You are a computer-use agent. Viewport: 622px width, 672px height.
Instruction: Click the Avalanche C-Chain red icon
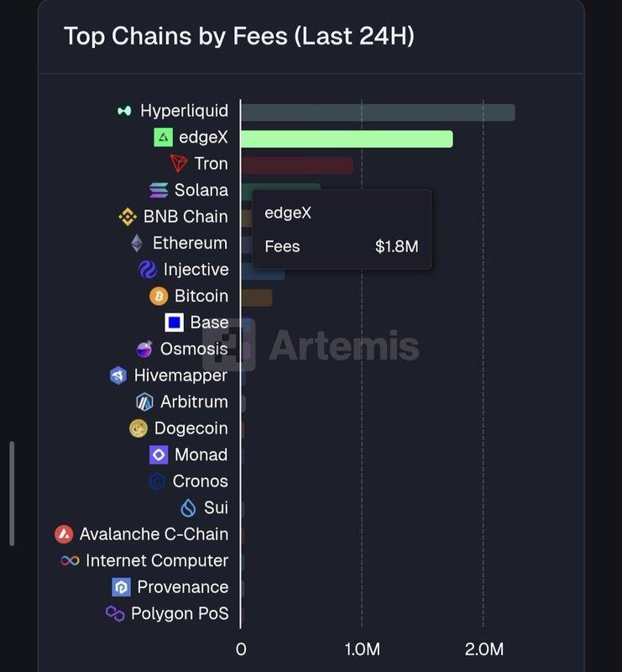64,534
